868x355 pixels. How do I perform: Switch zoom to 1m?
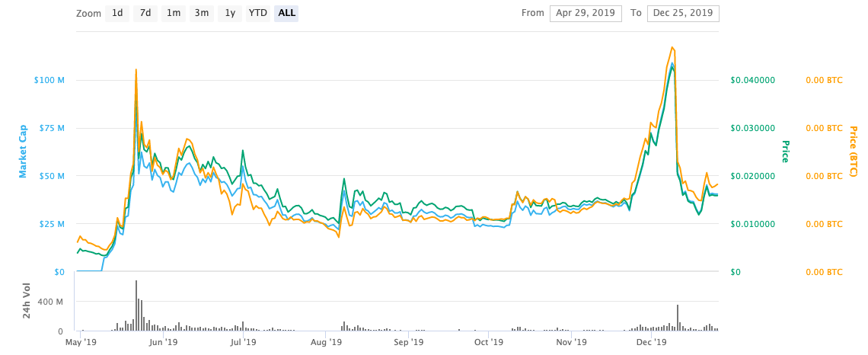click(174, 13)
